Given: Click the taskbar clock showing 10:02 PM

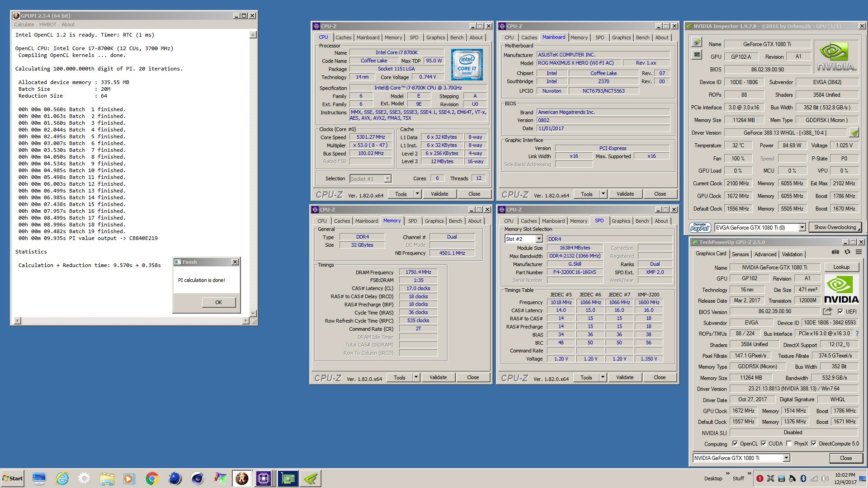Looking at the screenshot, I should (844, 475).
